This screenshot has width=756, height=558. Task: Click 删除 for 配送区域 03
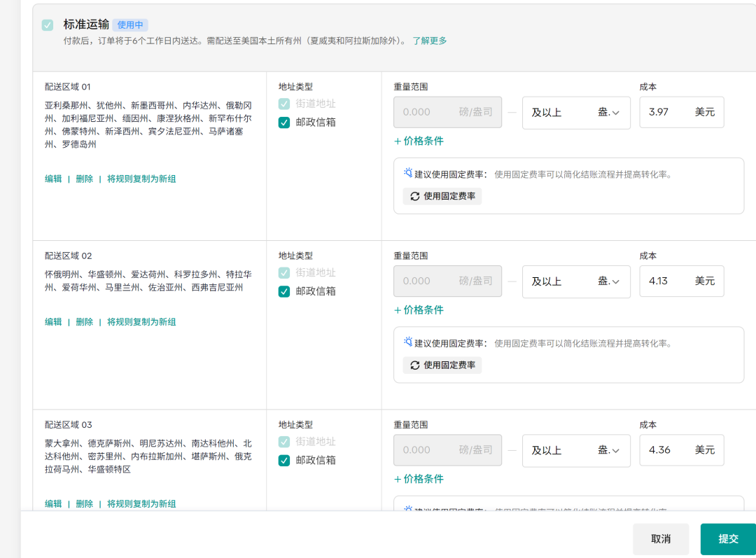(85, 504)
